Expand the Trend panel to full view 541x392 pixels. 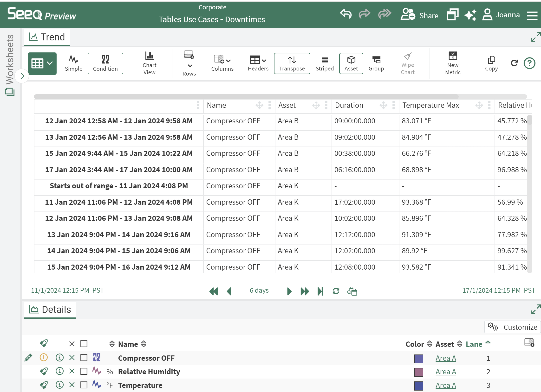[x=536, y=37]
